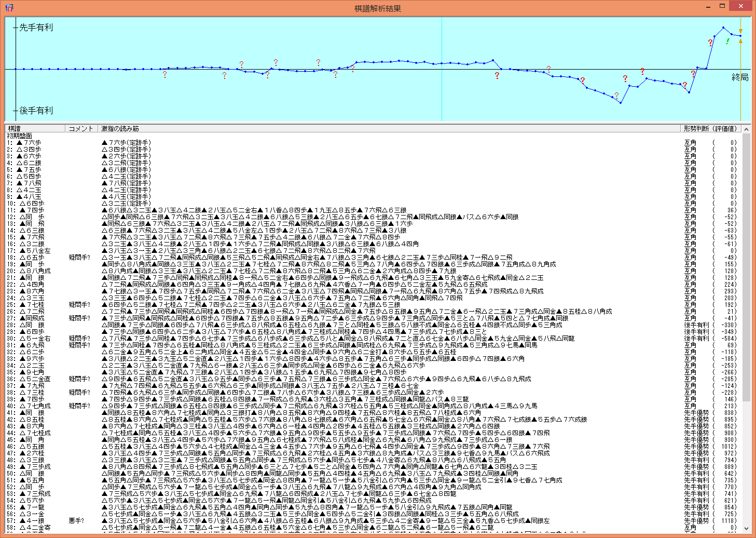Click the red question mark nearest the graph peak
The width and height of the screenshot is (756, 538).
710,43
